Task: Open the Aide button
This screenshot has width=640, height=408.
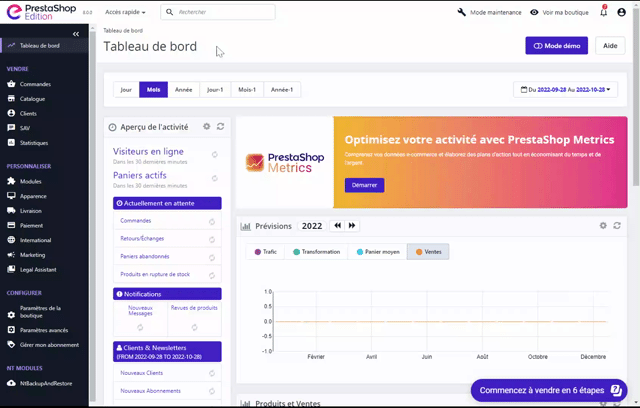Action: click(x=610, y=46)
